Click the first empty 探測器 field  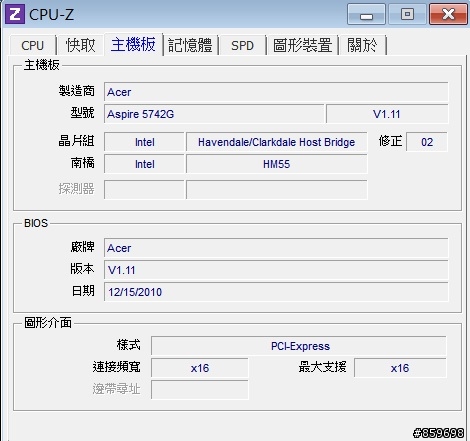144,189
